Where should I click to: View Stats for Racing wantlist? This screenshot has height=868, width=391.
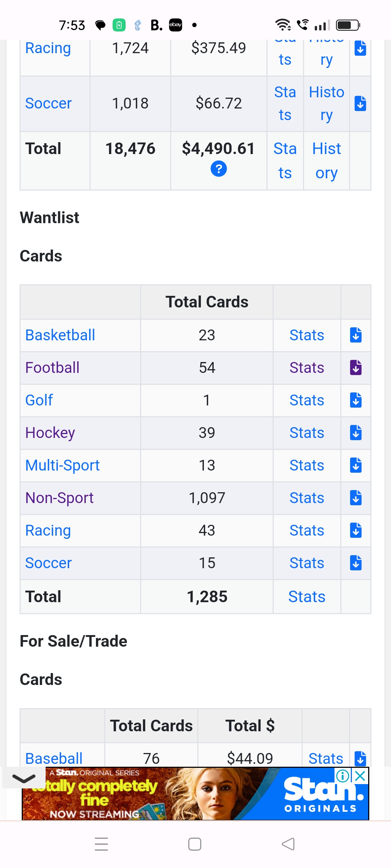coord(307,530)
